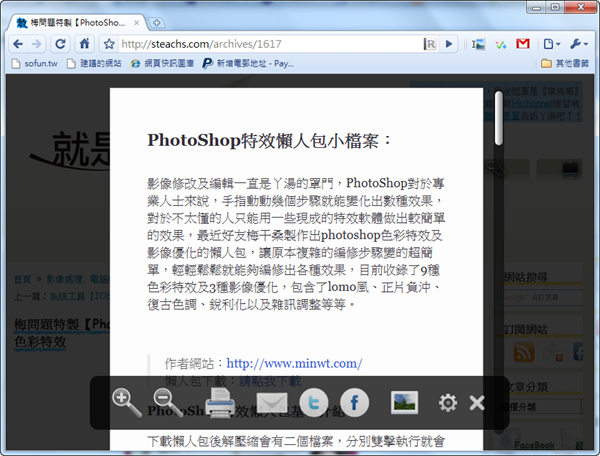
Task: Open the http://www.minwt.com/ author link
Action: point(294,363)
